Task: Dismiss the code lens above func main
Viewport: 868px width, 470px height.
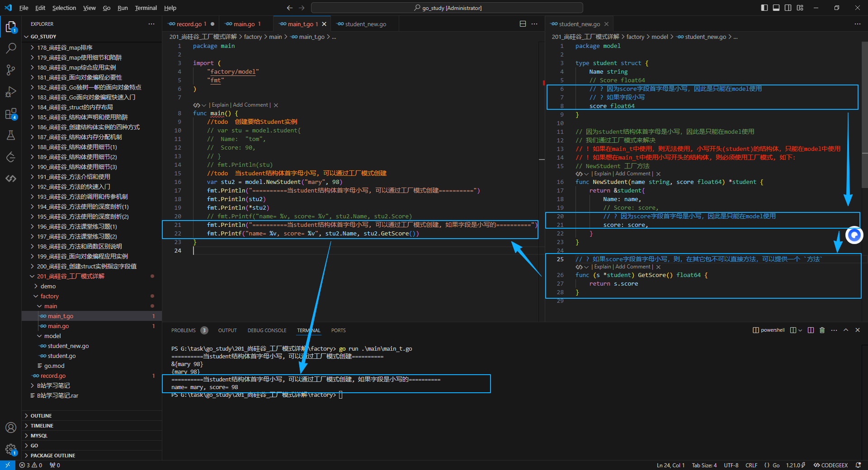Action: pos(276,105)
